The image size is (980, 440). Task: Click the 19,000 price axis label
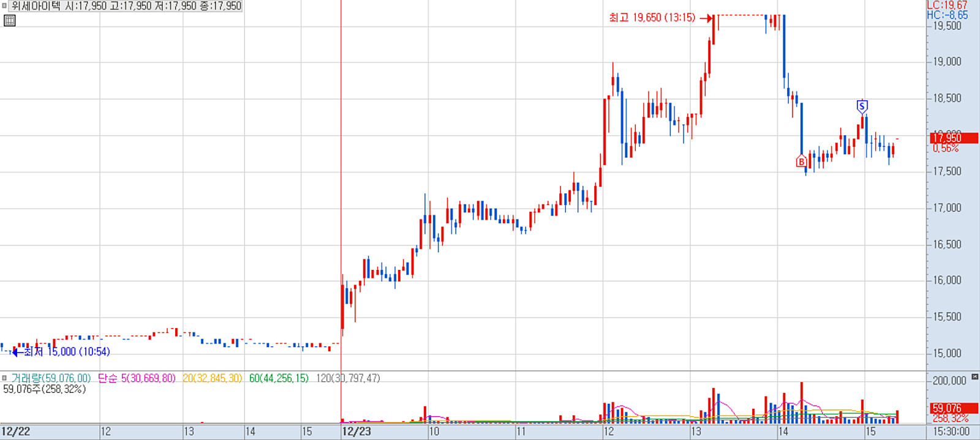[x=948, y=61]
